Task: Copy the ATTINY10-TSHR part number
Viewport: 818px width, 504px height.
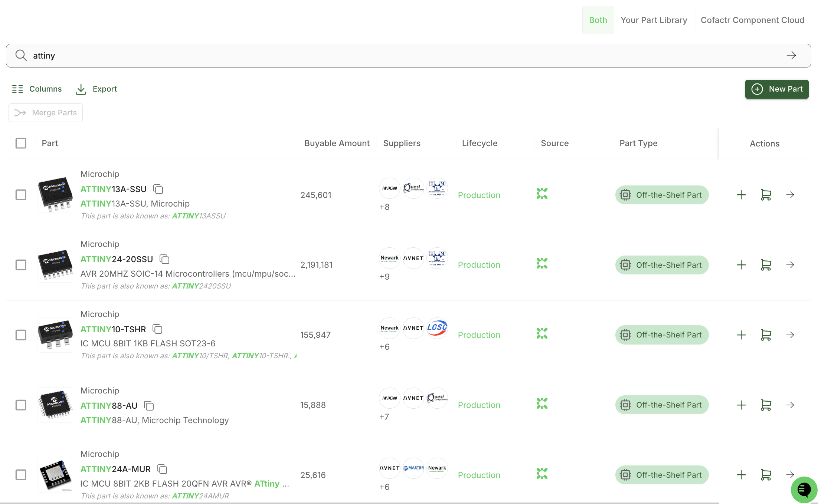Action: (x=158, y=329)
